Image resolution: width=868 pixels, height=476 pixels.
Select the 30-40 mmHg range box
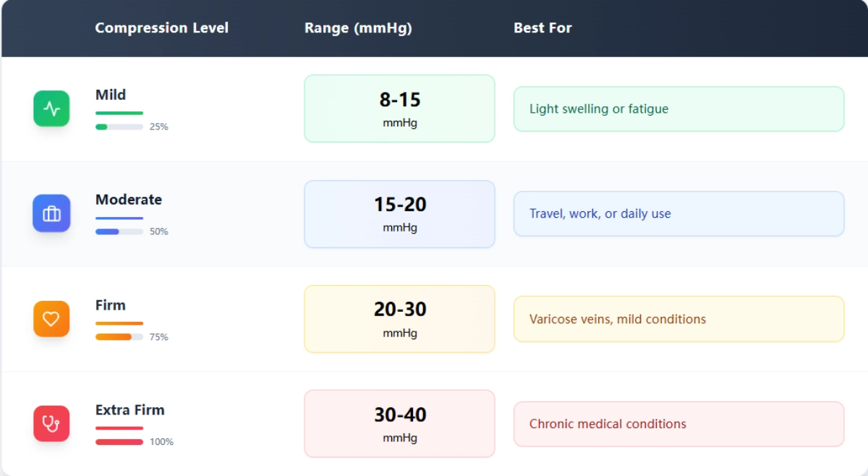click(399, 424)
